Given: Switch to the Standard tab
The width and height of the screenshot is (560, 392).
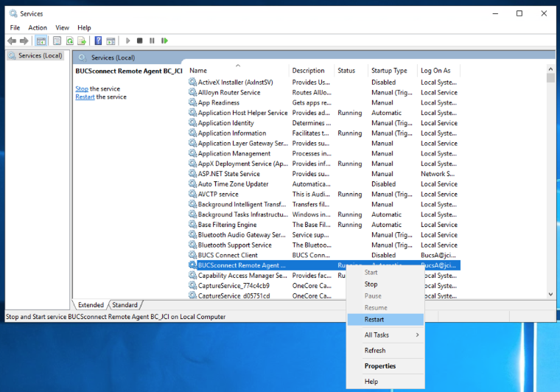Looking at the screenshot, I should coord(125,305).
